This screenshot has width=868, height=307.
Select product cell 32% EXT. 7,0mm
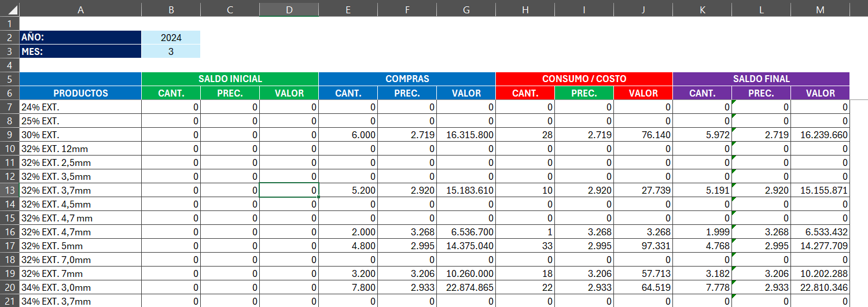coord(80,260)
